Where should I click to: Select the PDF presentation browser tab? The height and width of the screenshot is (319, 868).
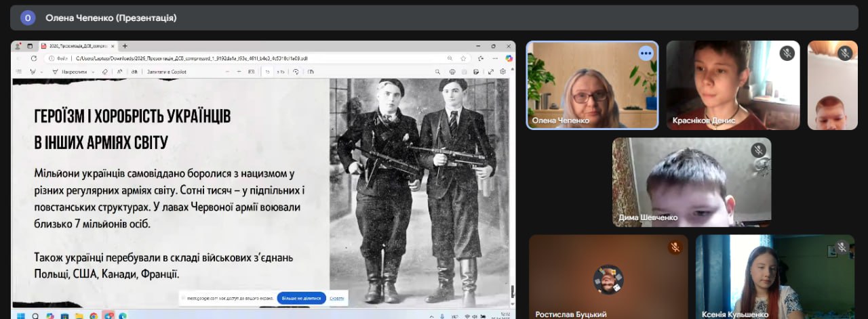click(x=78, y=46)
